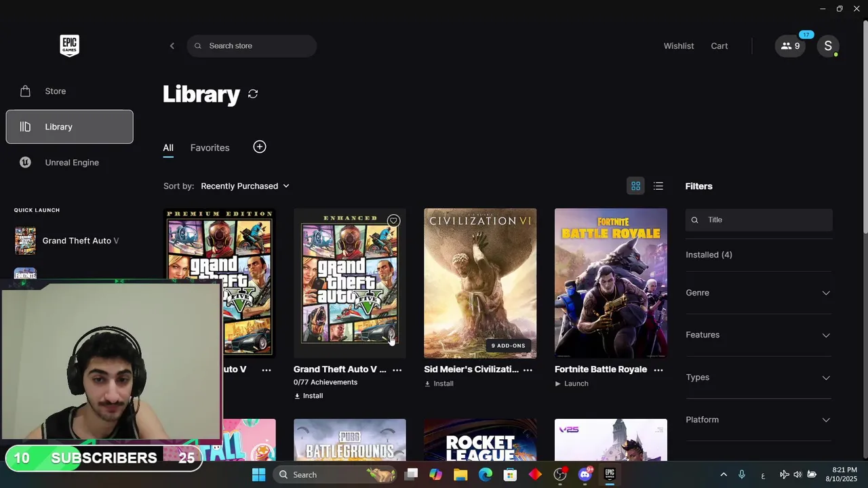Click the Search store field
Screen dimensions: 868x488
(252, 46)
